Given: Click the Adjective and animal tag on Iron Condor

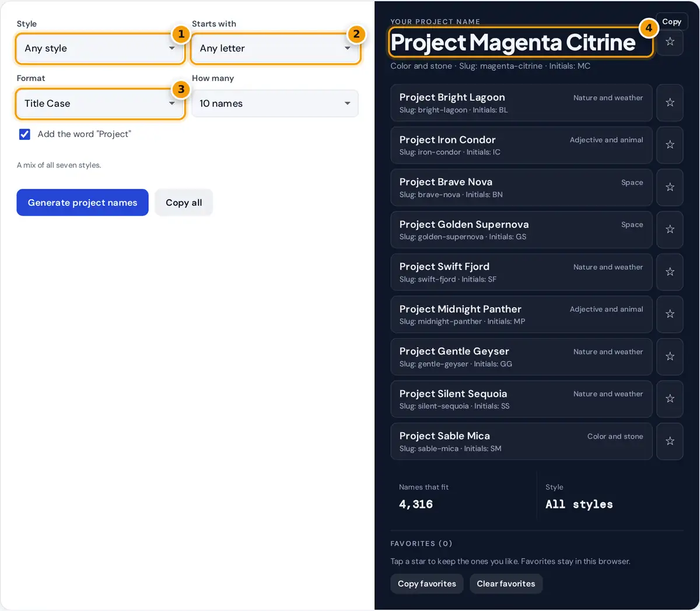Looking at the screenshot, I should coord(607,140).
